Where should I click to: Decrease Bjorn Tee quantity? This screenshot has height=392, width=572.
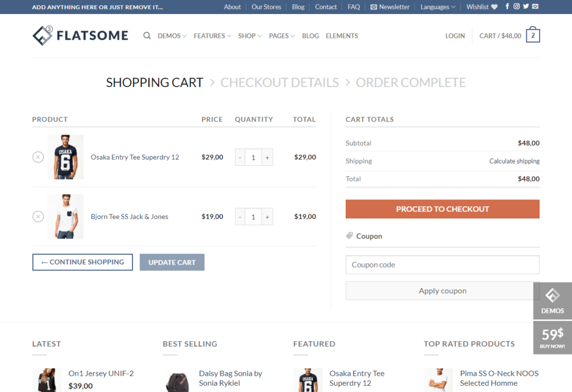pos(240,217)
